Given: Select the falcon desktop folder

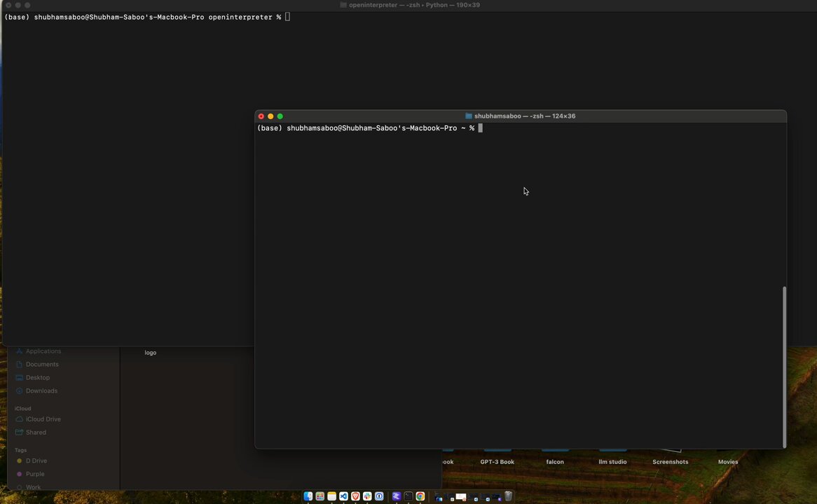Looking at the screenshot, I should click(555, 462).
